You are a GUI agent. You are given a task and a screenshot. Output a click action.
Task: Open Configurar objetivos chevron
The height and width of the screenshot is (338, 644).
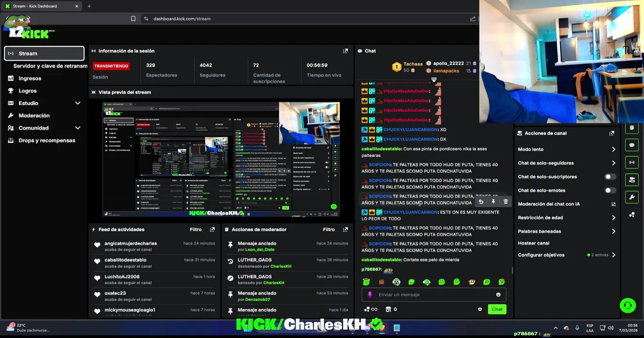point(613,255)
